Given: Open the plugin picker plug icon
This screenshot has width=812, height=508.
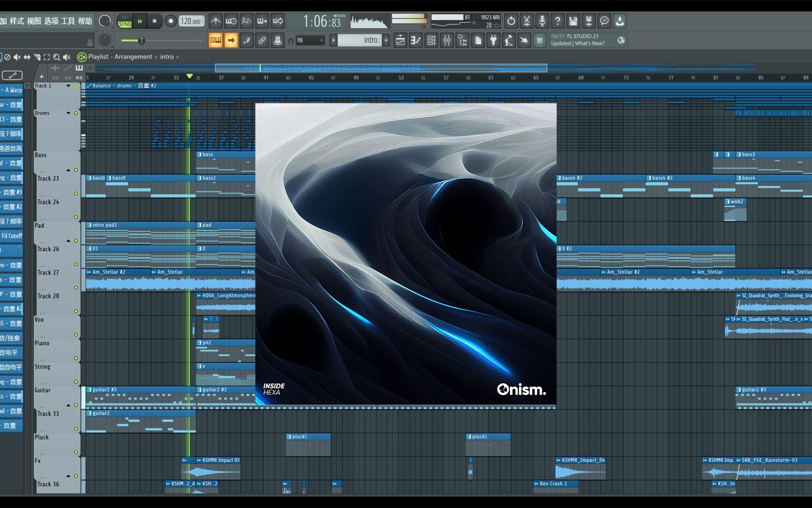Looking at the screenshot, I should [493, 41].
